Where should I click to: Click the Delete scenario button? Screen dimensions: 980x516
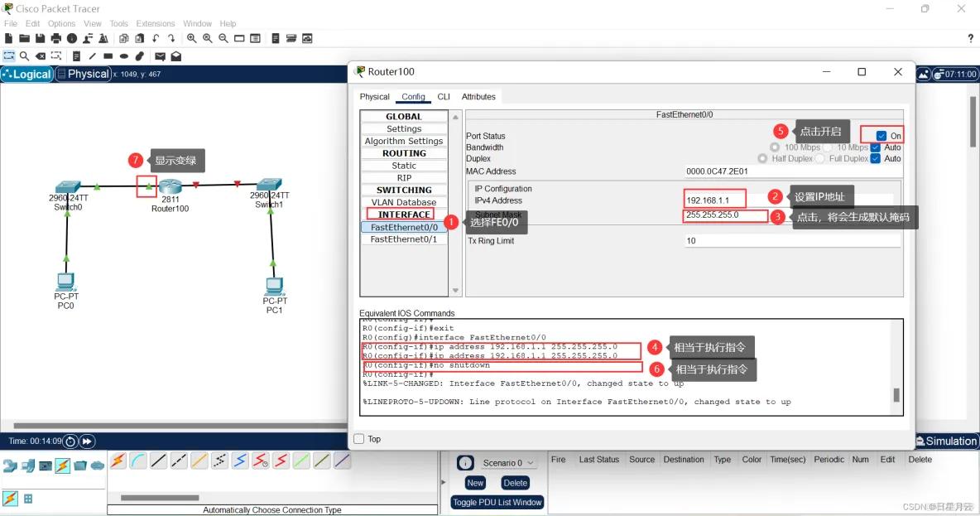point(515,483)
